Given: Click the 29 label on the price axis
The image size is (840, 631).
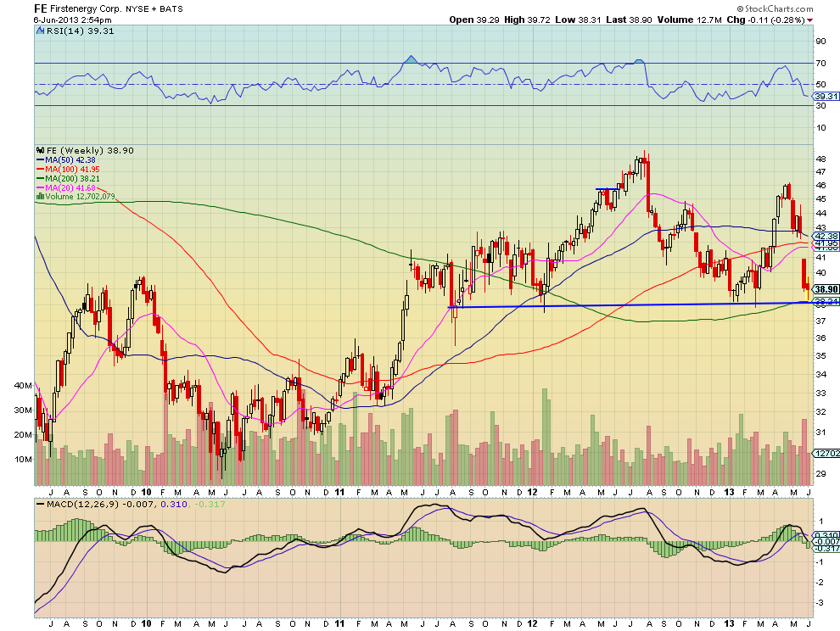Looking at the screenshot, I should pos(822,473).
